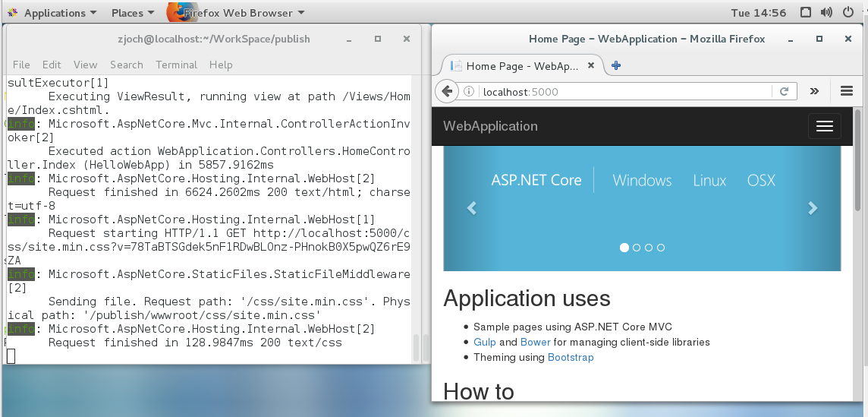Select fourth carousel indicator dot

661,248
